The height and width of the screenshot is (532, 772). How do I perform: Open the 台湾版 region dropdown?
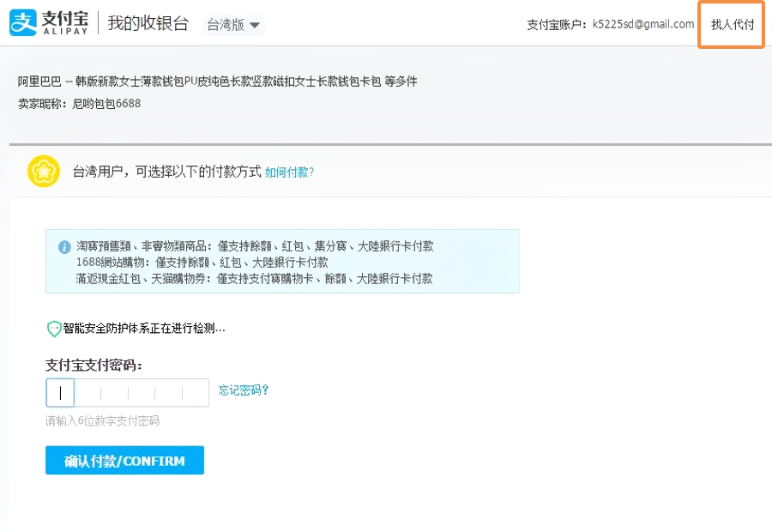tap(233, 25)
